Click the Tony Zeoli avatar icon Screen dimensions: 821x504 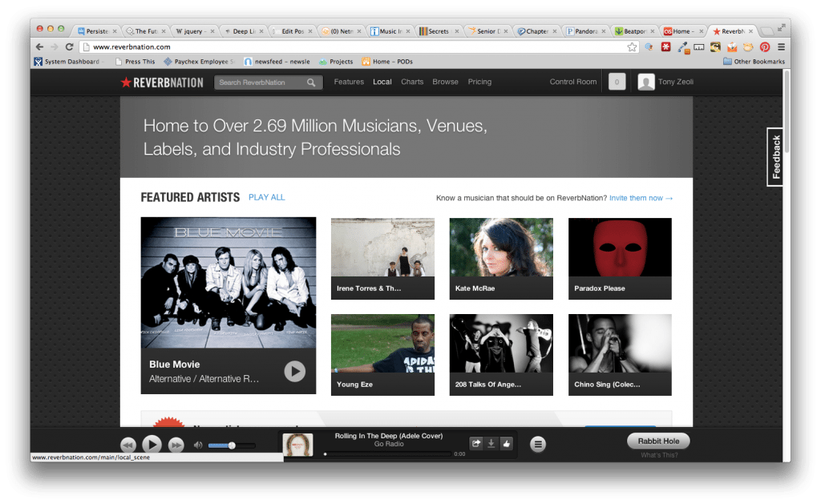point(646,83)
